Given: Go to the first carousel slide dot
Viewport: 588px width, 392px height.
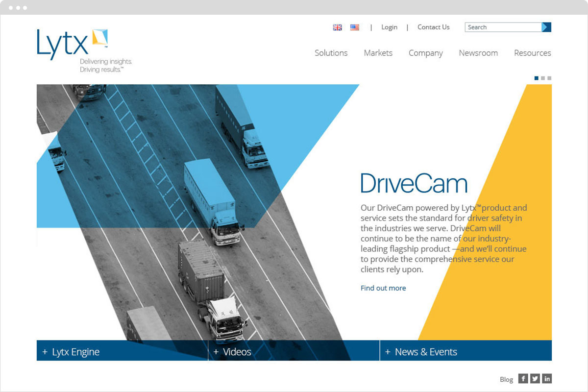Looking at the screenshot, I should click(x=537, y=78).
